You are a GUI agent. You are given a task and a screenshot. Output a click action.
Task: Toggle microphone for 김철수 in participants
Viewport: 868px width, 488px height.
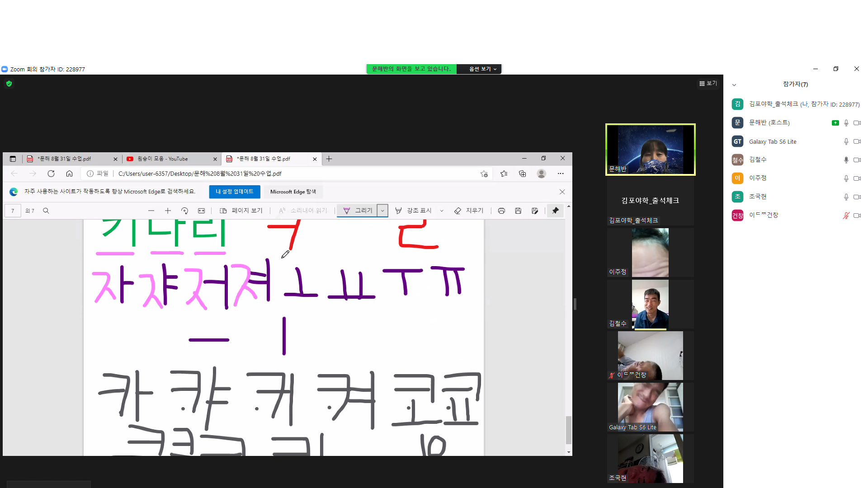pos(846,160)
